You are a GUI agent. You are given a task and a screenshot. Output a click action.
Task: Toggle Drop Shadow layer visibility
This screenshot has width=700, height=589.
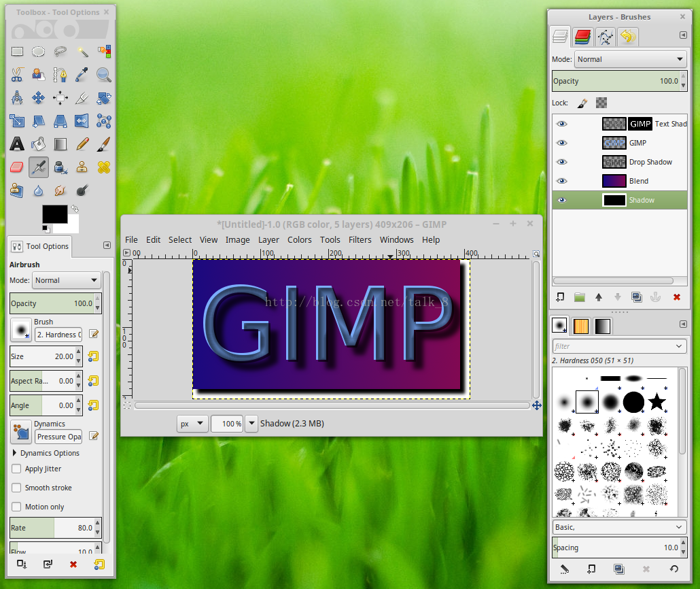coord(562,163)
